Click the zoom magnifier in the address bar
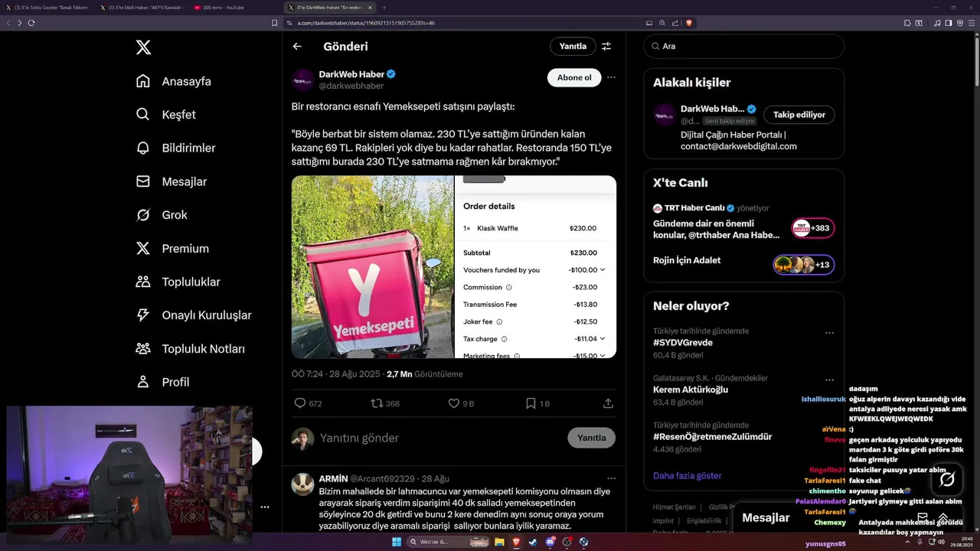The height and width of the screenshot is (551, 980). click(662, 23)
